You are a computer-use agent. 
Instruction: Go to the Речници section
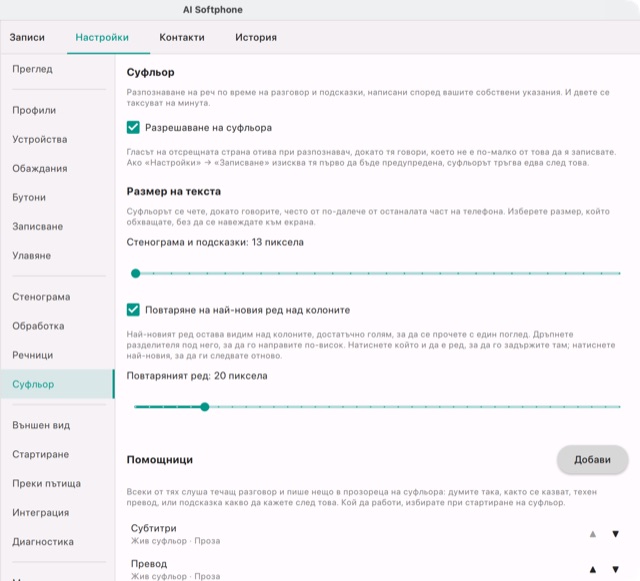click(x=57, y=355)
